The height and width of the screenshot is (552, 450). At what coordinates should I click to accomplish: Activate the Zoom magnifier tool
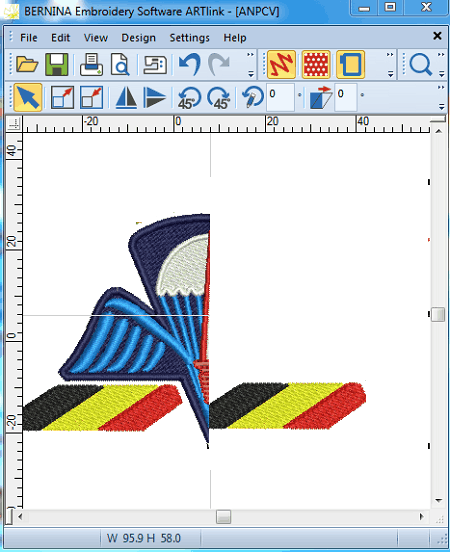coord(420,64)
